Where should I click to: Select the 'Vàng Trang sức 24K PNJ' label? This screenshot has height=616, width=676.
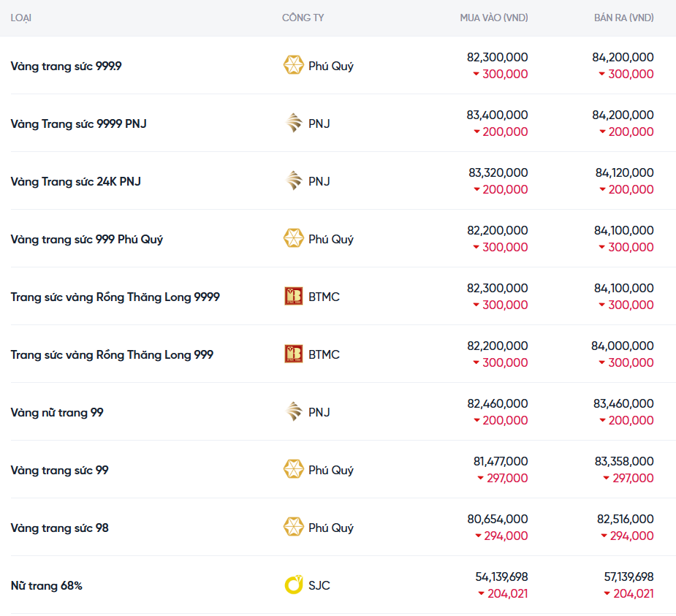click(x=75, y=181)
